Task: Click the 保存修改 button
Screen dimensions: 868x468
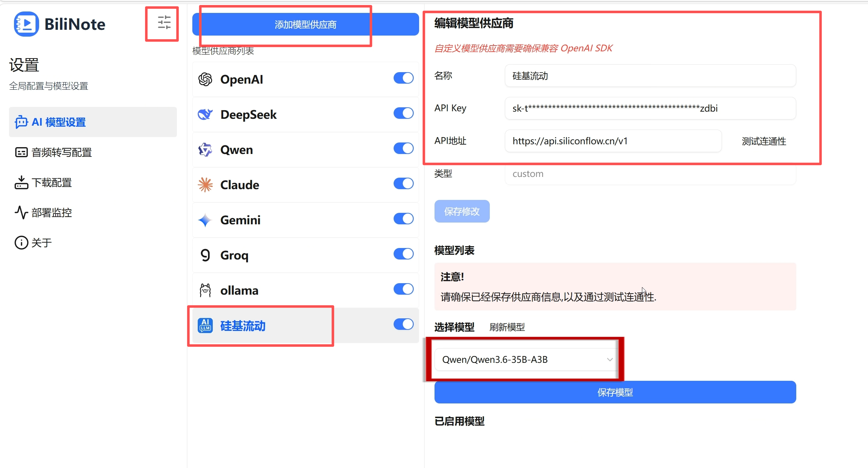Action: tap(462, 211)
